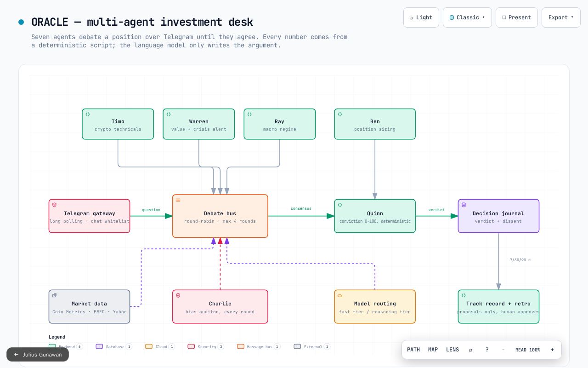Click the code icon on Warren node
The image size is (588, 368).
[x=169, y=114]
